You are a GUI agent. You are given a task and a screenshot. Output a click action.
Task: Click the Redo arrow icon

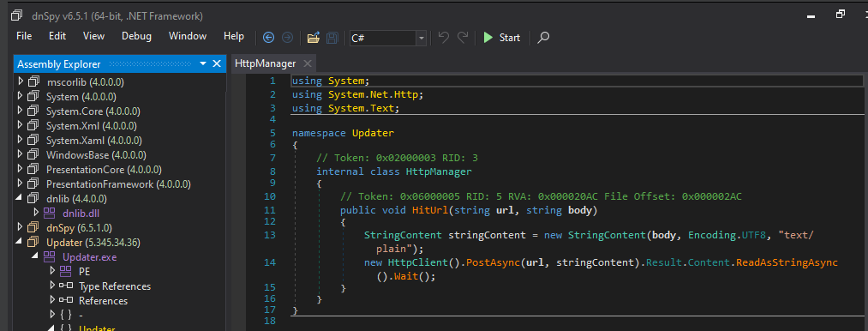tap(462, 37)
